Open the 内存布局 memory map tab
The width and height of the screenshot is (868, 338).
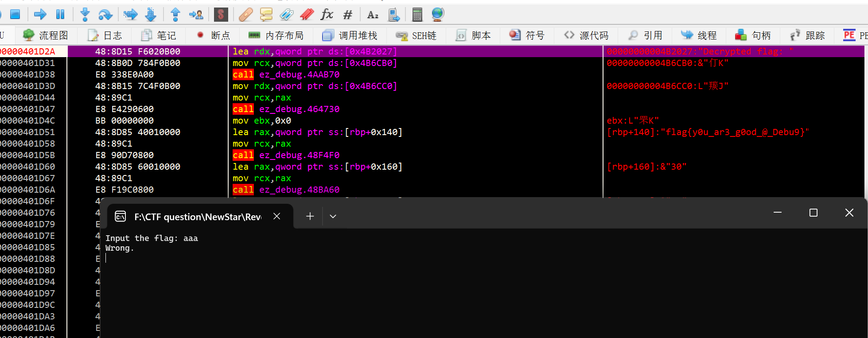point(276,35)
